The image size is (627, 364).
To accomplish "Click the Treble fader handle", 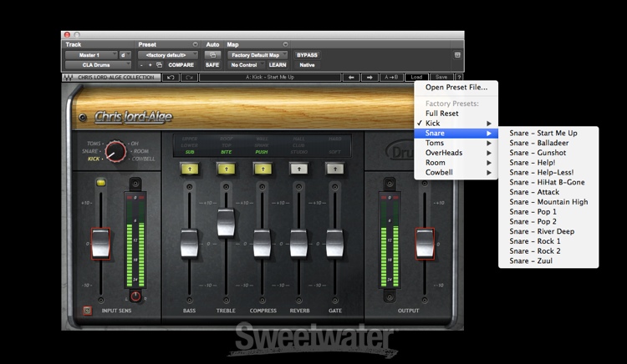I will (x=226, y=223).
